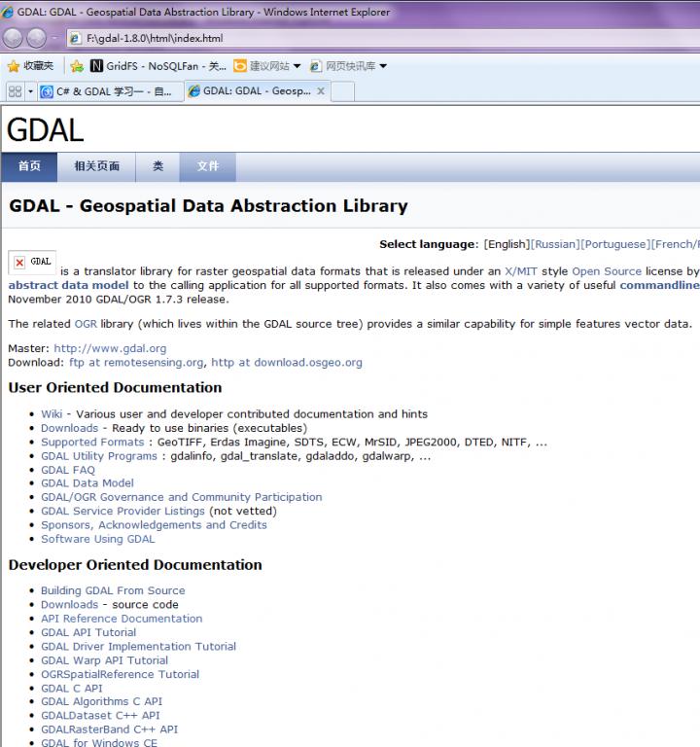Open the tab list dropdown arrow
Screen dimensions: 700x747
[x=30, y=91]
